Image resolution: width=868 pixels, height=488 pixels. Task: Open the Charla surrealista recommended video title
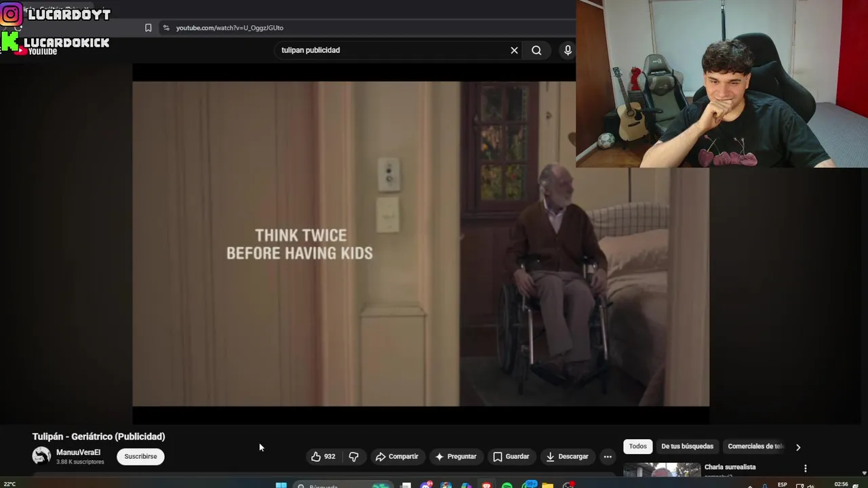tap(730, 467)
